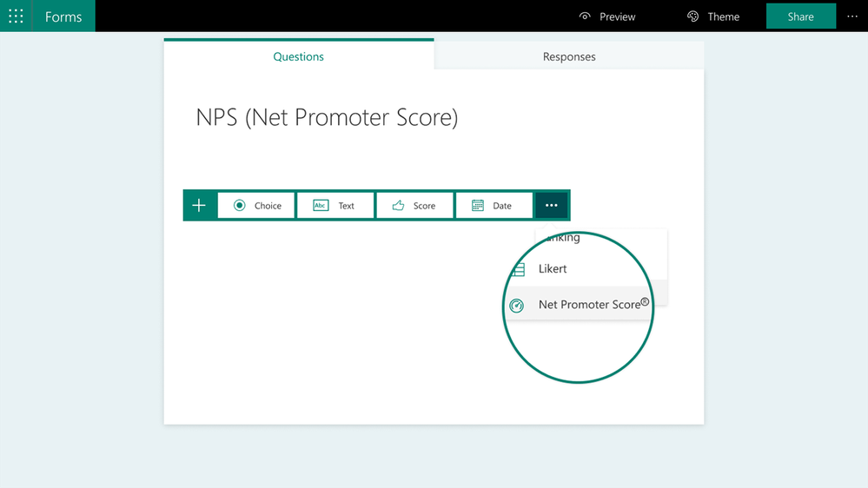Click the Share button
Viewport: 868px width, 488px height.
[x=800, y=16]
